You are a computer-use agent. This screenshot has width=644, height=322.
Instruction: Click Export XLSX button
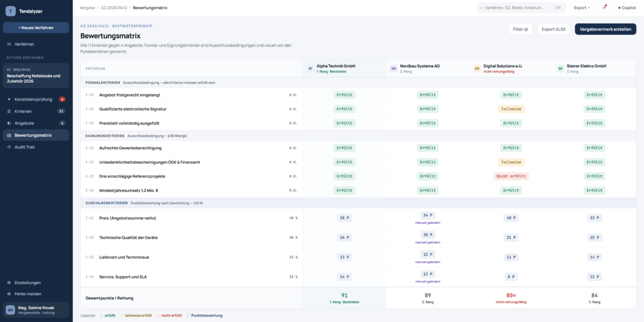[x=553, y=29]
